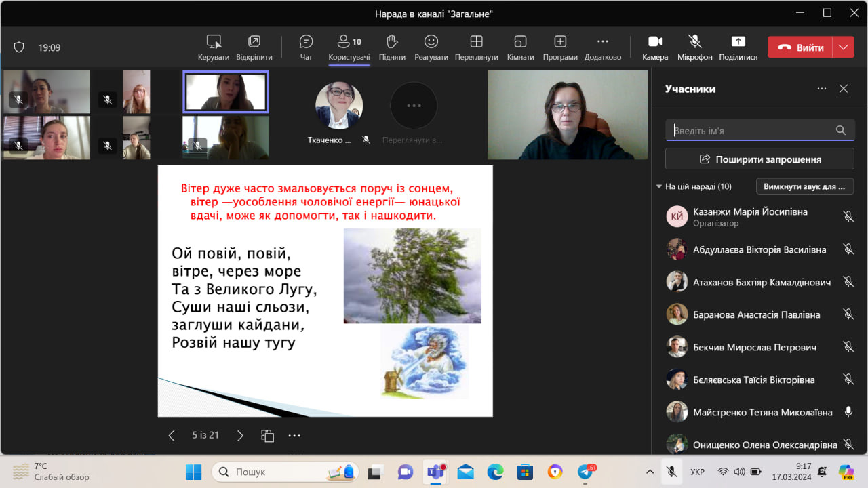Open the Windows Start menu
868x488 pixels.
(193, 472)
